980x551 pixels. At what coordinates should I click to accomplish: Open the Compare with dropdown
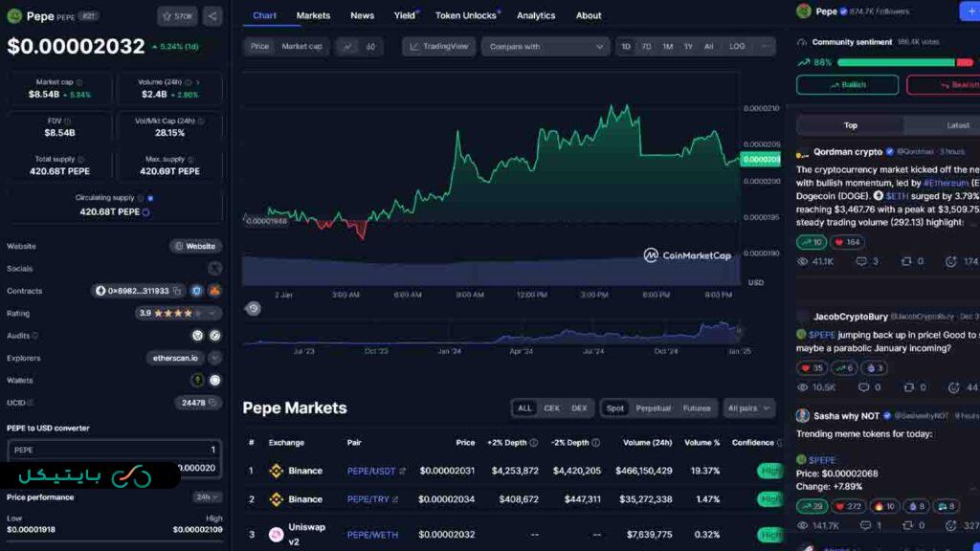click(x=545, y=46)
